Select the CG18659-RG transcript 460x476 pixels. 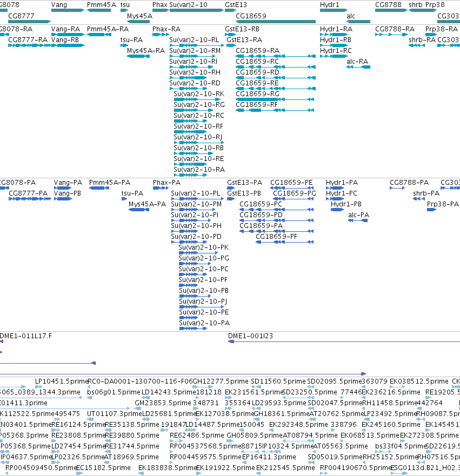click(x=275, y=99)
